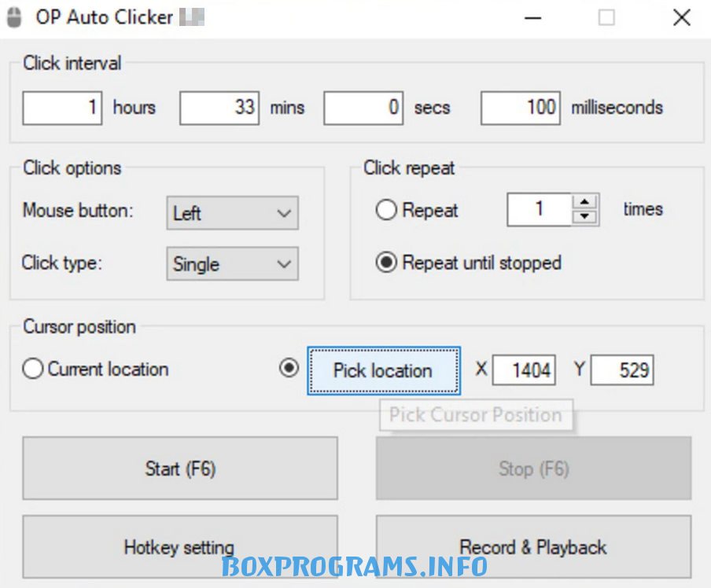Click the X coordinate field
Image resolution: width=711 pixels, height=588 pixels.
(x=524, y=370)
